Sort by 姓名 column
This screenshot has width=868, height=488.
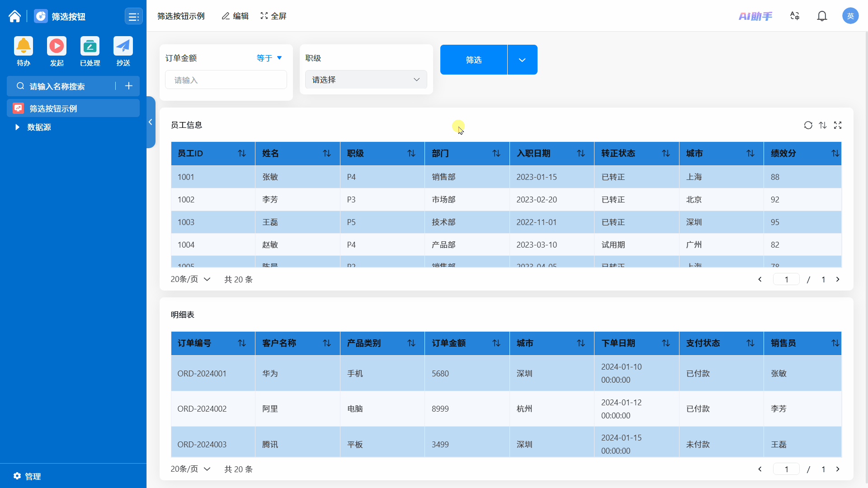click(327, 154)
